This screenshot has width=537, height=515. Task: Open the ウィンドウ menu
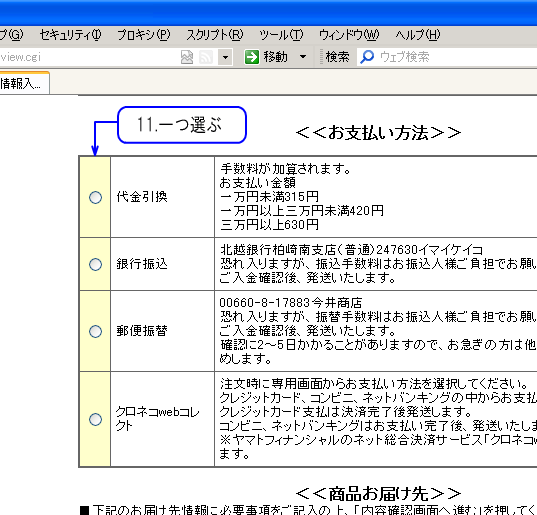tap(349, 35)
